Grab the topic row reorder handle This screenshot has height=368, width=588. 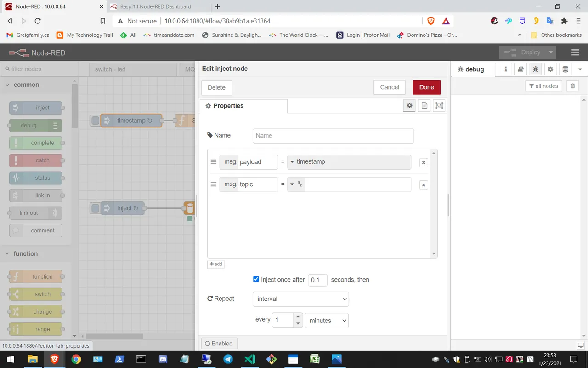point(213,184)
